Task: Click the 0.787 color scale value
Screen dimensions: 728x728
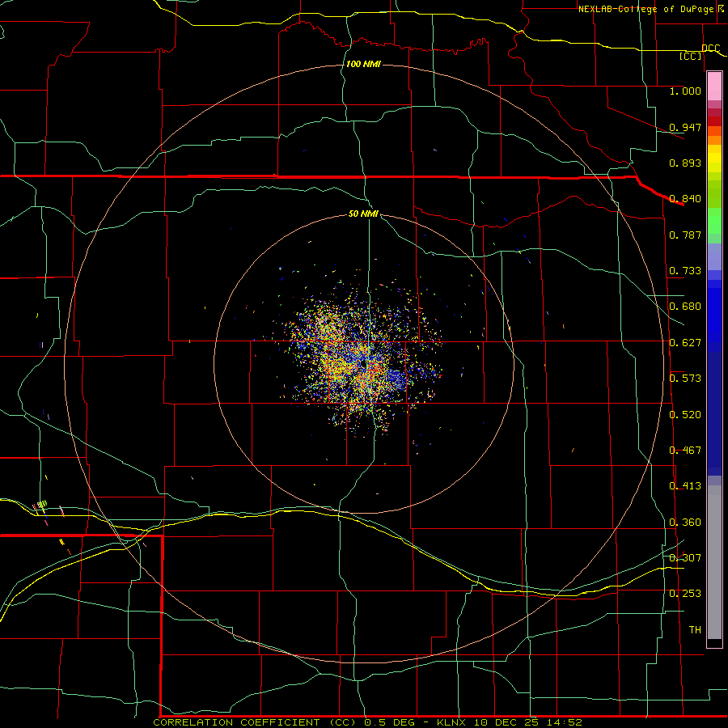Action: pyautogui.click(x=685, y=235)
